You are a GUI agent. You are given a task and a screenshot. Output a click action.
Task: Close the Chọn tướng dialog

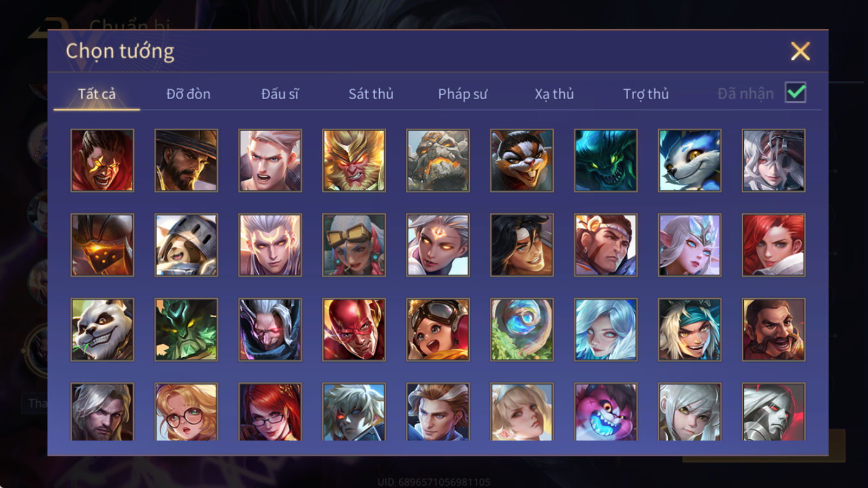[x=800, y=52]
